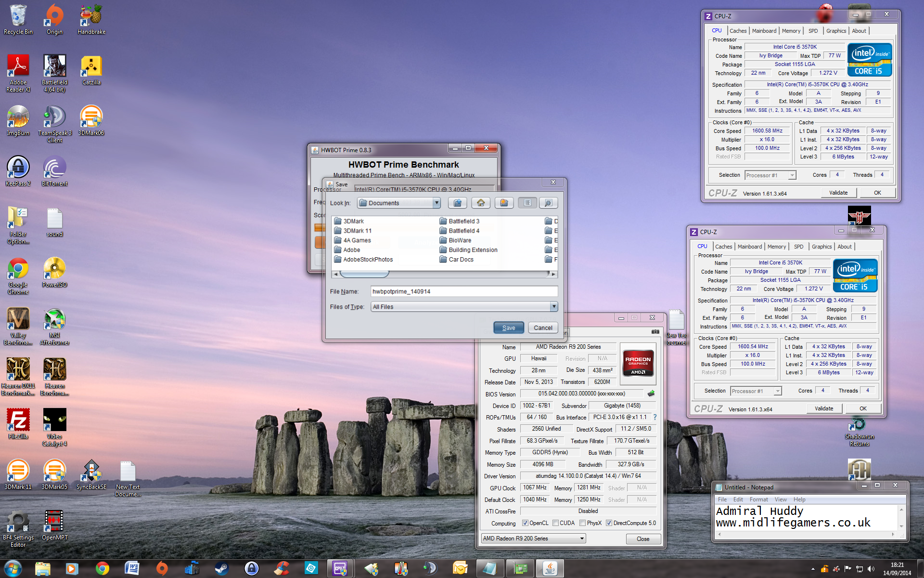Open ImgBurn desktop shortcut
The height and width of the screenshot is (578, 924).
click(x=18, y=121)
